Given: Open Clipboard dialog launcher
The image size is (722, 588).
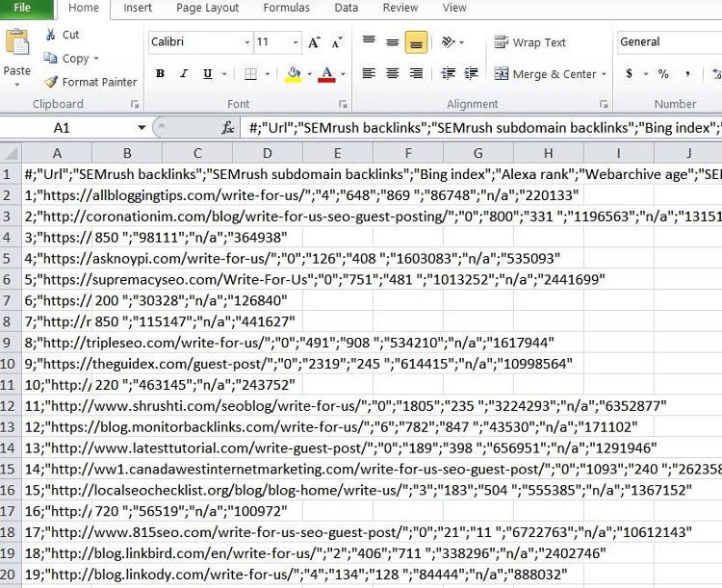Looking at the screenshot, I should pos(135,105).
